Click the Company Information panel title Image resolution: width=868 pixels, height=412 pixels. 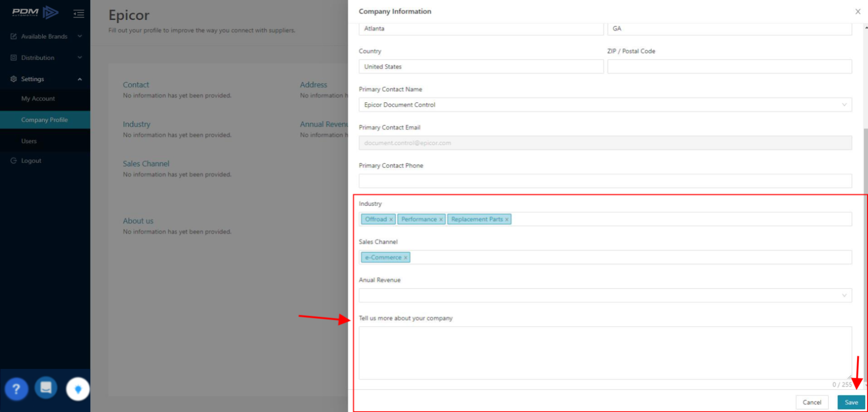pos(395,12)
